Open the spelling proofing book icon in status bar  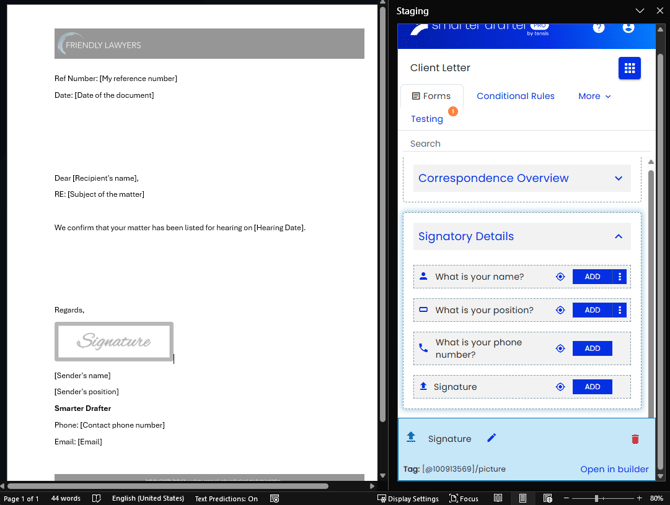[x=97, y=499]
